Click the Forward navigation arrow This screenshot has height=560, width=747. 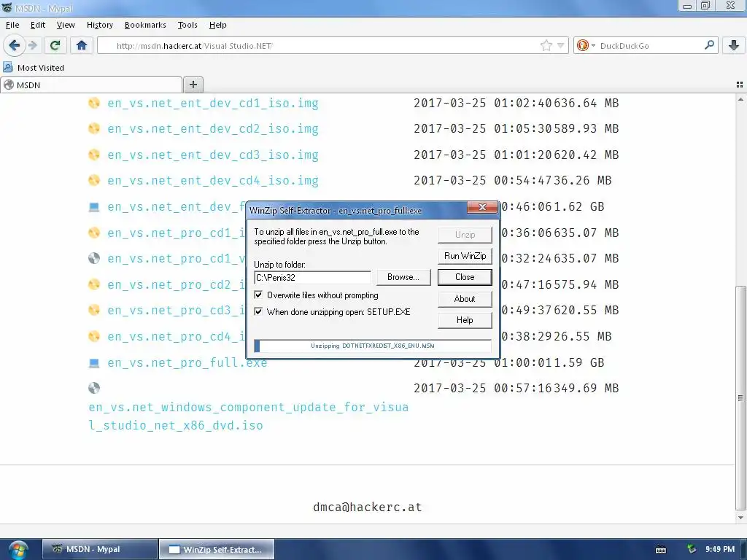tap(32, 46)
